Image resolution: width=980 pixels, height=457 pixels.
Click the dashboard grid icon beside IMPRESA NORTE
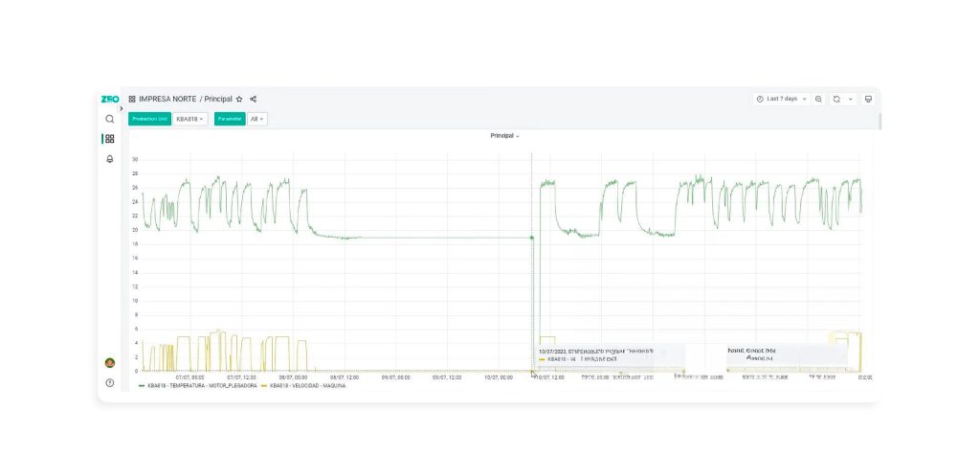pos(132,99)
